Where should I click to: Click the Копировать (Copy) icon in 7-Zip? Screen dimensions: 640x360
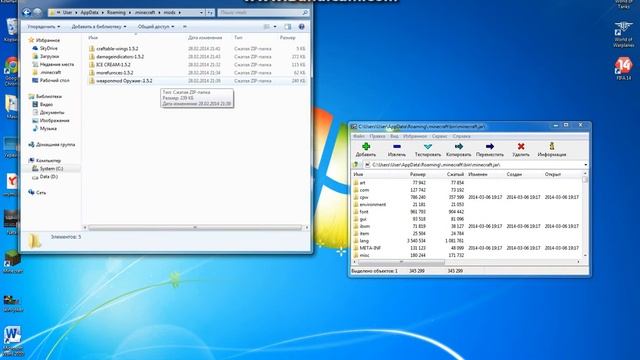click(458, 147)
